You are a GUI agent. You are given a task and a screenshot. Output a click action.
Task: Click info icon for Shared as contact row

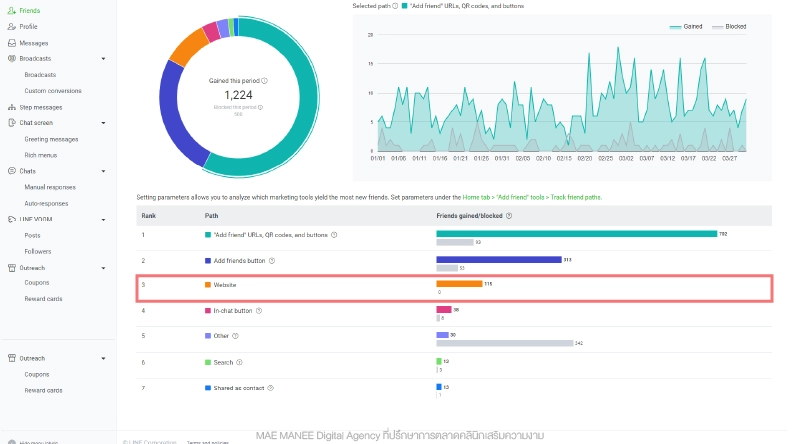(271, 388)
